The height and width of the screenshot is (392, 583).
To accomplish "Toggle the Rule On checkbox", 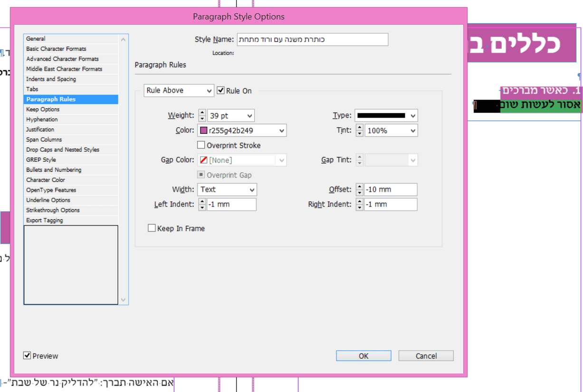I will point(221,91).
